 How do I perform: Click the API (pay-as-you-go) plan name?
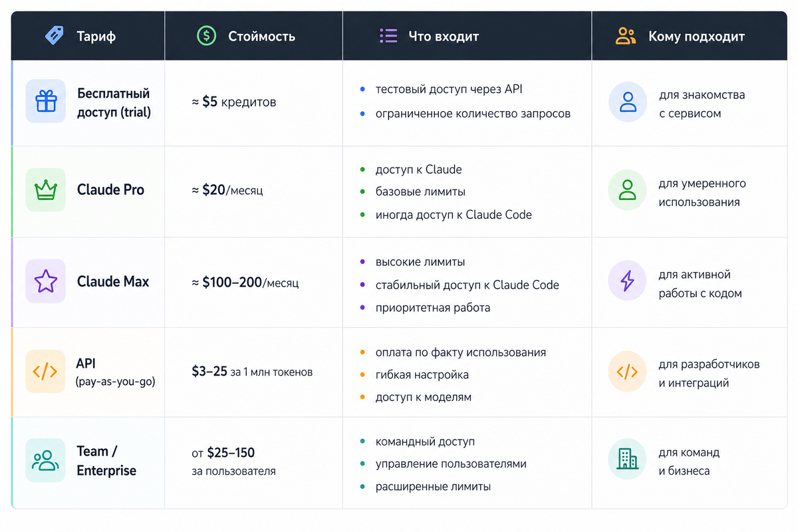point(116,373)
